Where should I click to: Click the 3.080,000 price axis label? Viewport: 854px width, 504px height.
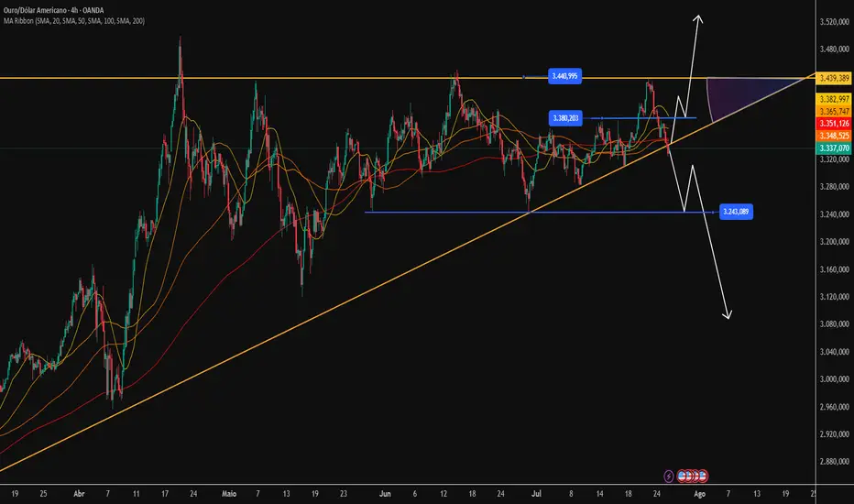835,323
